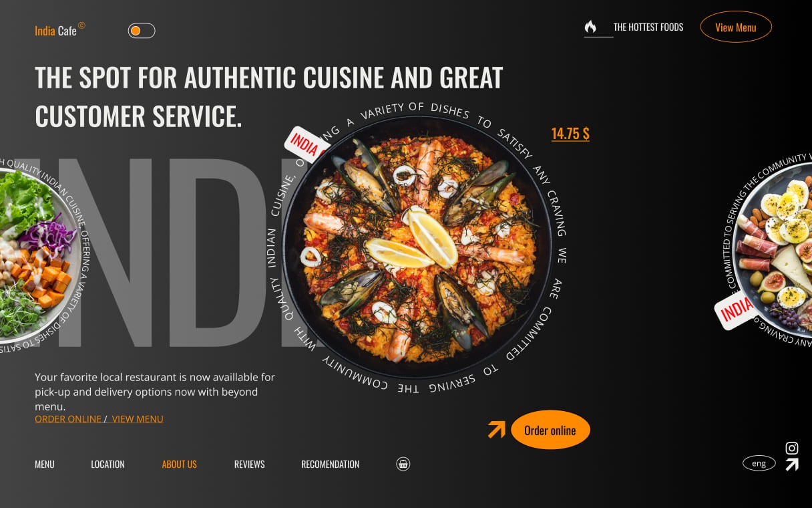Click the orange Order online button
This screenshot has height=508, width=812.
tap(550, 430)
